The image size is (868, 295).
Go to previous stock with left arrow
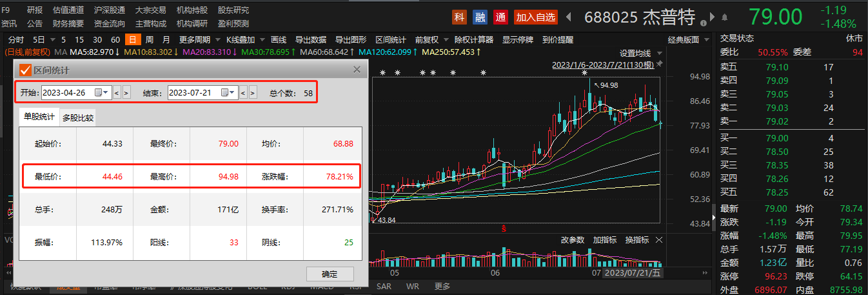(x=569, y=17)
